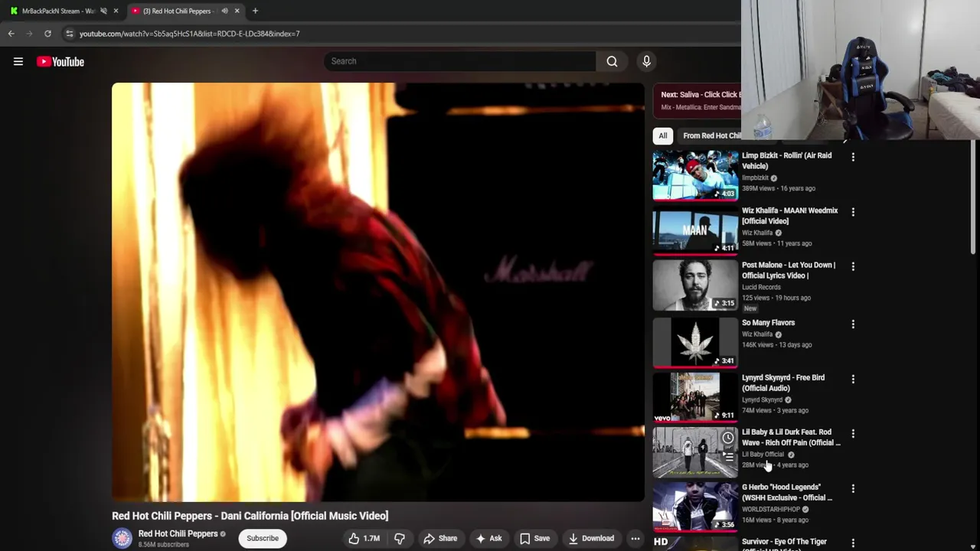
Task: Open options for Post Malone Let You Down
Action: (x=853, y=266)
